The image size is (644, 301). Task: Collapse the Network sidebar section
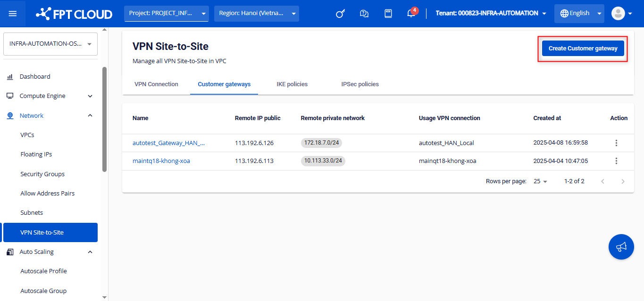pos(90,116)
